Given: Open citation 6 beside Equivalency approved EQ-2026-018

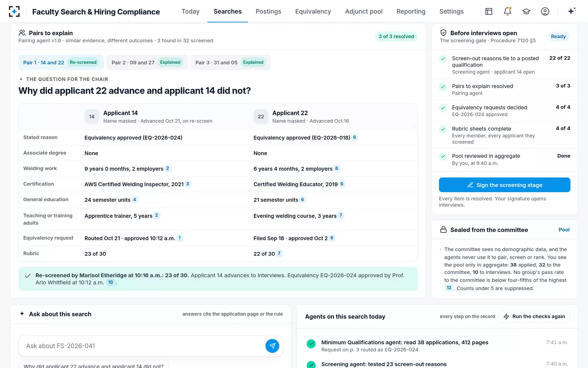Looking at the screenshot, I should pos(354,137).
